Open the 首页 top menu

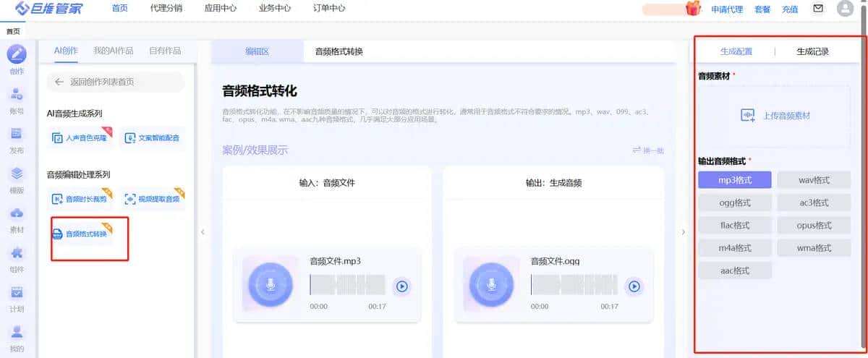[x=120, y=9]
